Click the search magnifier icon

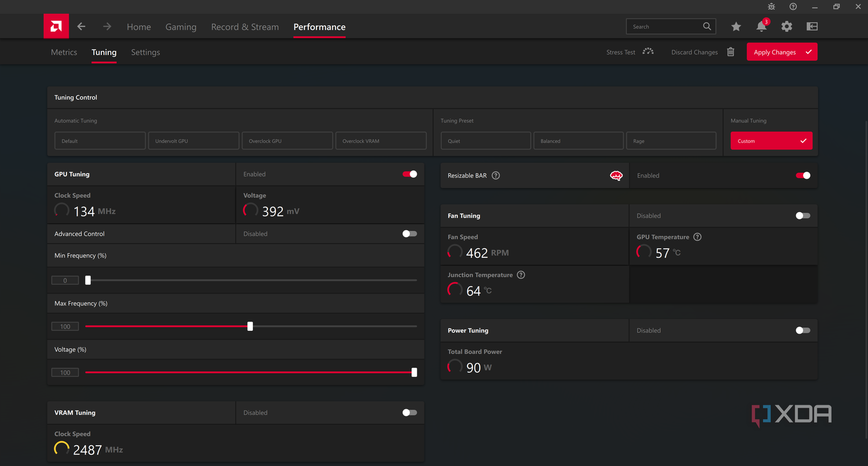coord(707,26)
